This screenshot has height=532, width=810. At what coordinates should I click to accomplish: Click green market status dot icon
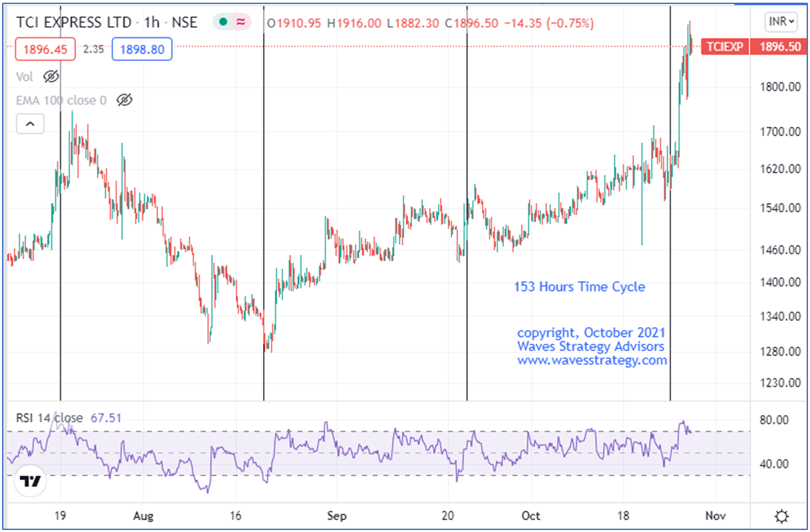(224, 22)
